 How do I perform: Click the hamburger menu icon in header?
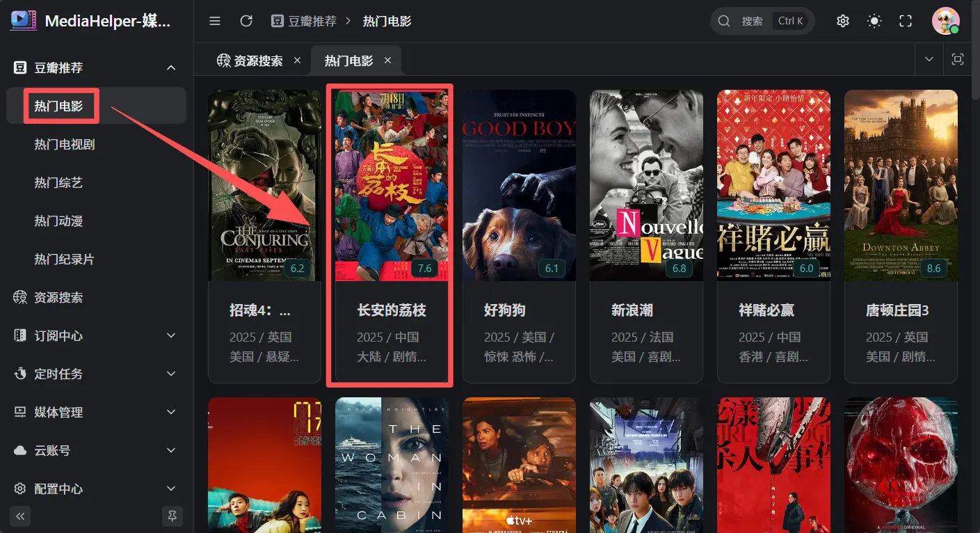(215, 21)
